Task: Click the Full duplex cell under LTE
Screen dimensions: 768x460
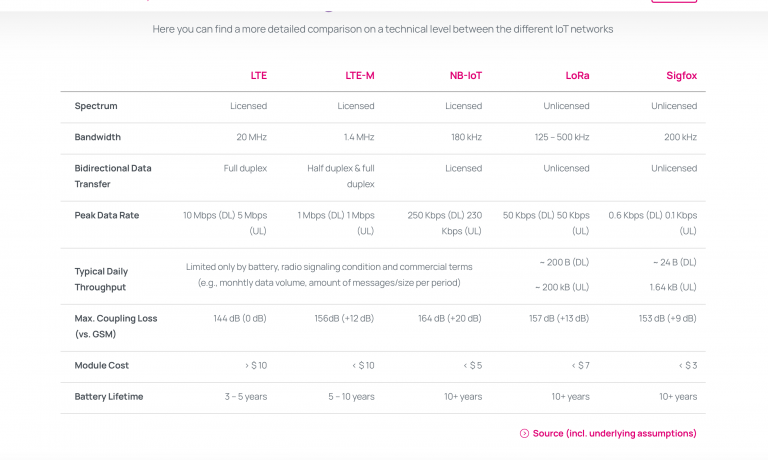Action: 245,168
